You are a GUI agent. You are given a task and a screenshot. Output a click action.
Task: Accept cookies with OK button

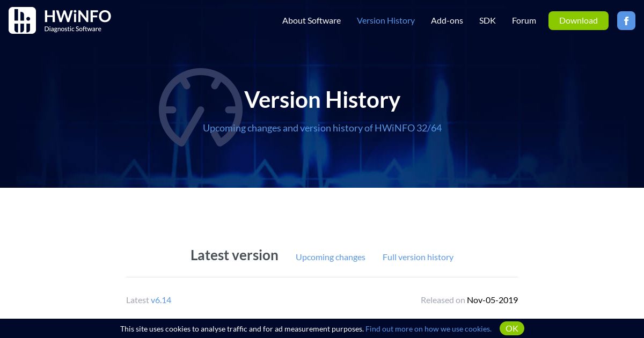(512, 328)
